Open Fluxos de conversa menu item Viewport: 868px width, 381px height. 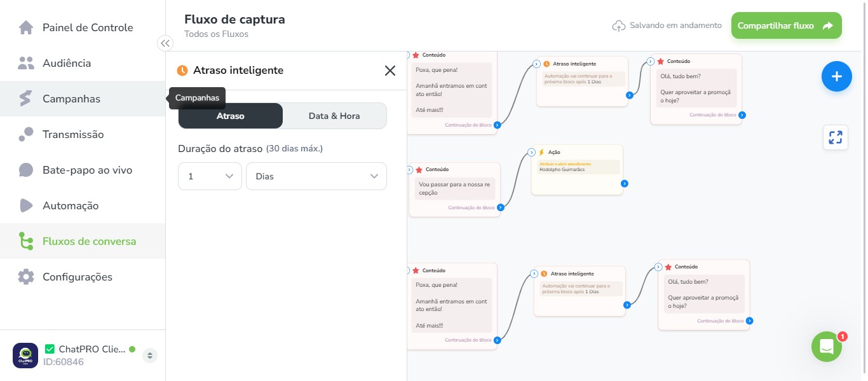pos(83,241)
